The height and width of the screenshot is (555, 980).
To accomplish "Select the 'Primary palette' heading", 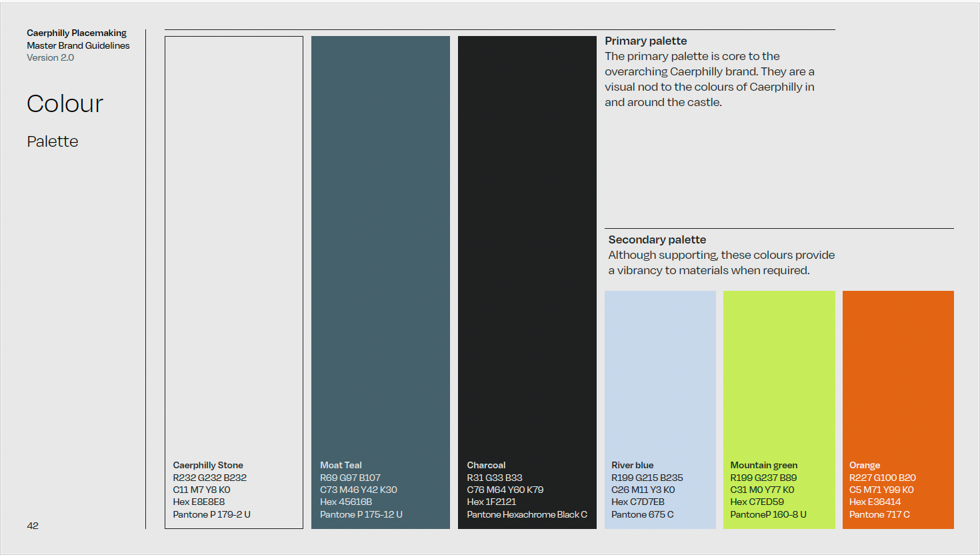I will (646, 41).
